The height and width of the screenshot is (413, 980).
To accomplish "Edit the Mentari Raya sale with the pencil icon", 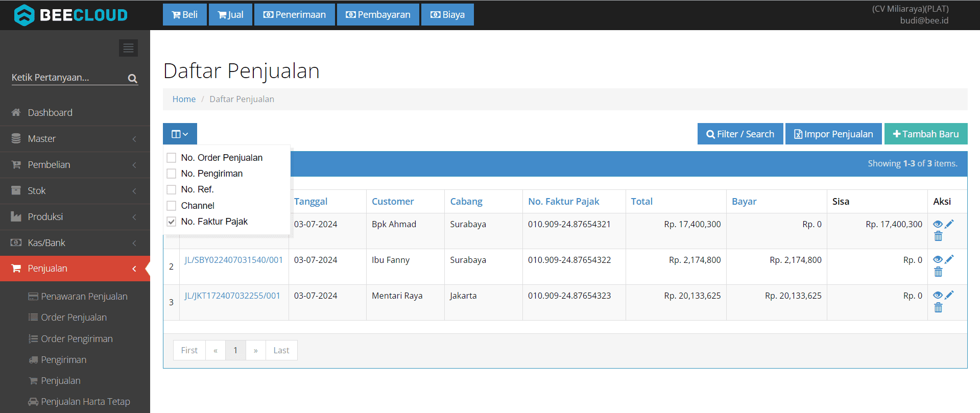I will (x=949, y=295).
